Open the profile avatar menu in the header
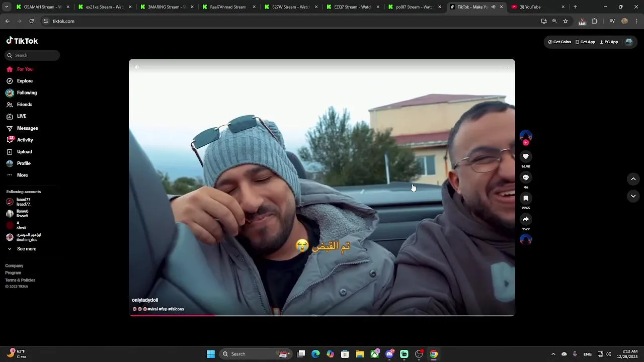Viewport: 644px width, 362px height. (628, 42)
